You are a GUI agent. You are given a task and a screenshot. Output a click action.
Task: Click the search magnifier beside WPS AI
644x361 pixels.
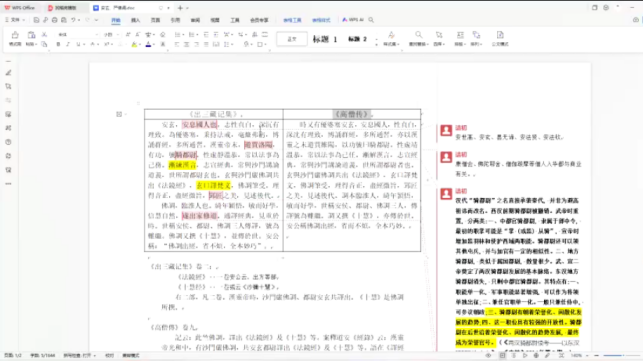click(x=371, y=20)
